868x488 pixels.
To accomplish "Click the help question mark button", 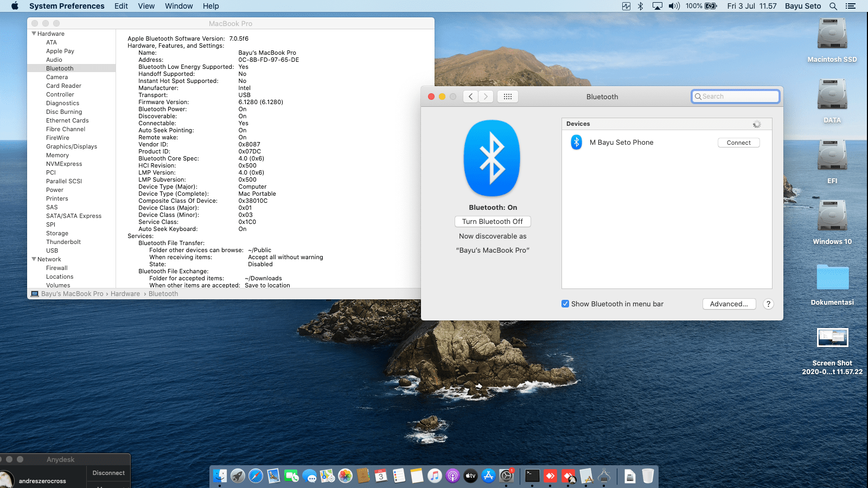I will click(768, 304).
